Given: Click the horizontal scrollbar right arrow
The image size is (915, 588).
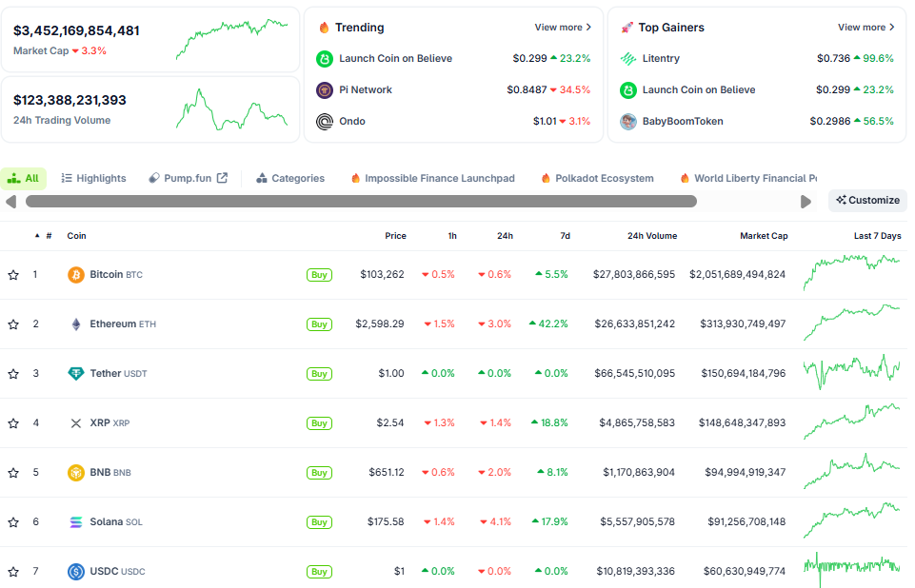Looking at the screenshot, I should point(806,202).
